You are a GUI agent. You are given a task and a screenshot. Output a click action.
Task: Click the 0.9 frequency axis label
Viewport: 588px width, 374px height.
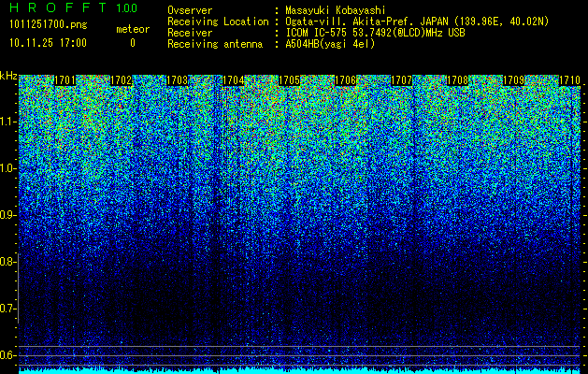pyautogui.click(x=7, y=215)
